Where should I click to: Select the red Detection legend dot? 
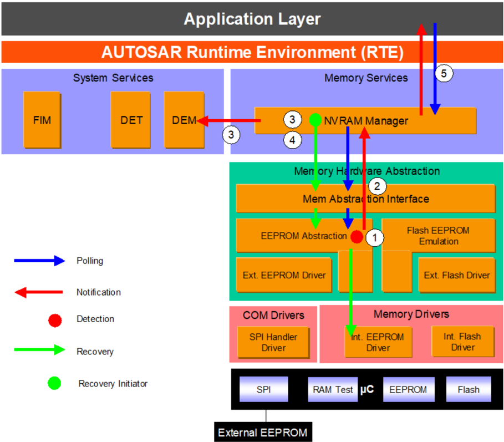55,320
